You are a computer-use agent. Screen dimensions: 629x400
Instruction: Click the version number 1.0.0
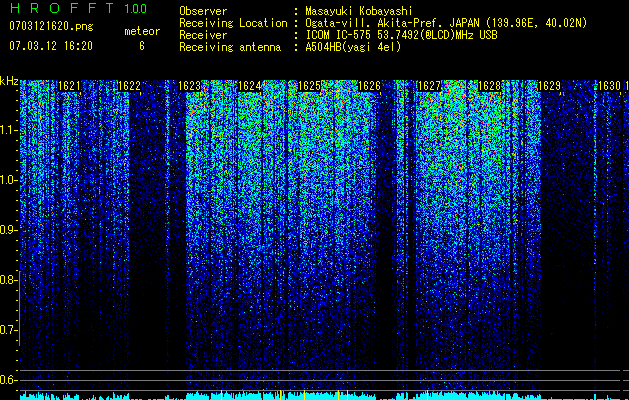pyautogui.click(x=136, y=9)
